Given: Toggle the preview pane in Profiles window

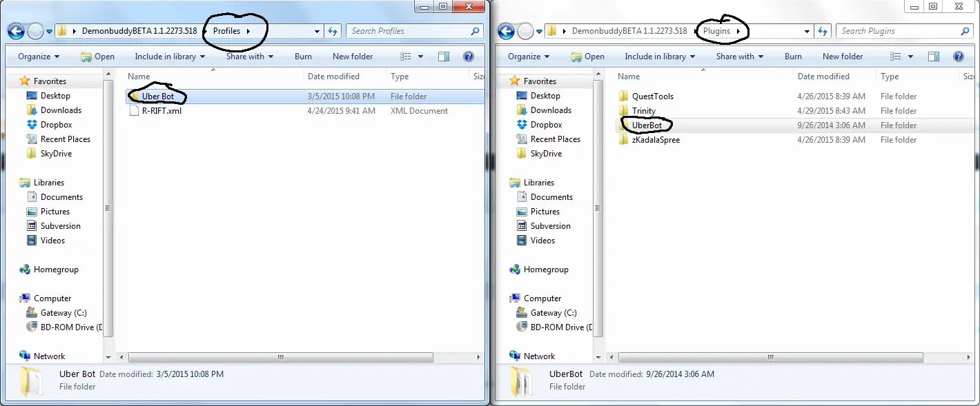Looking at the screenshot, I should [444, 57].
